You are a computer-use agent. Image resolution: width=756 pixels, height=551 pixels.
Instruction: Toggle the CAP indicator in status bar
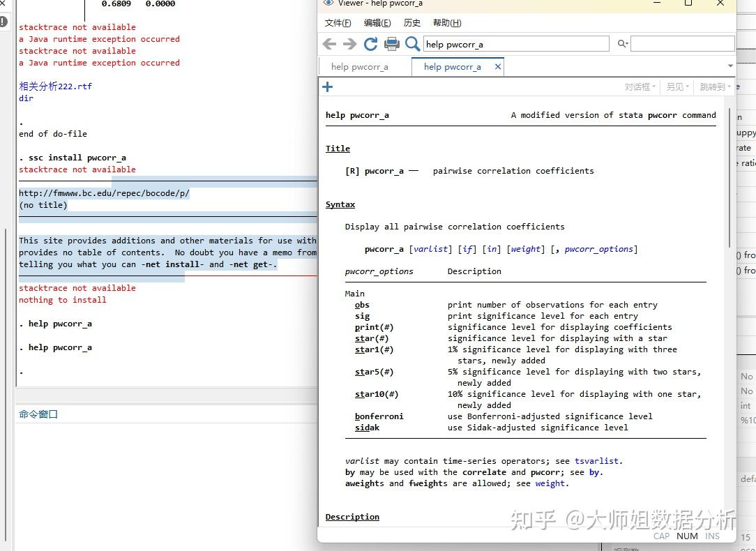pyautogui.click(x=661, y=536)
